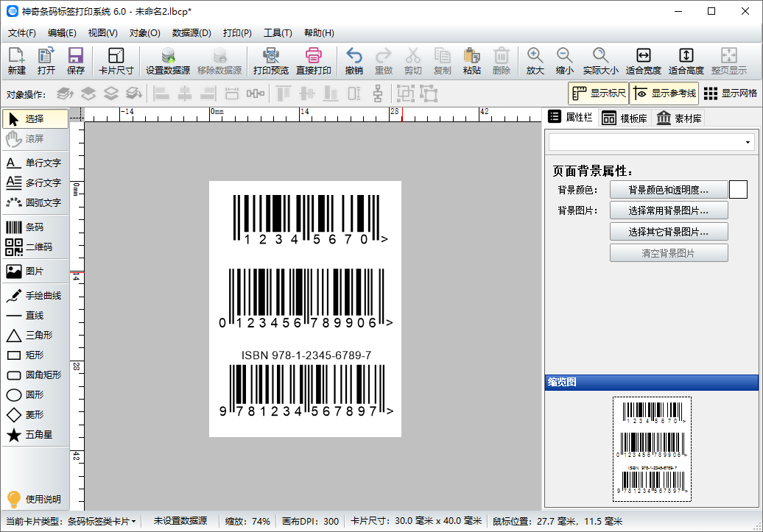This screenshot has height=532, width=763.
Task: Click the white background color swatch
Action: click(x=738, y=190)
